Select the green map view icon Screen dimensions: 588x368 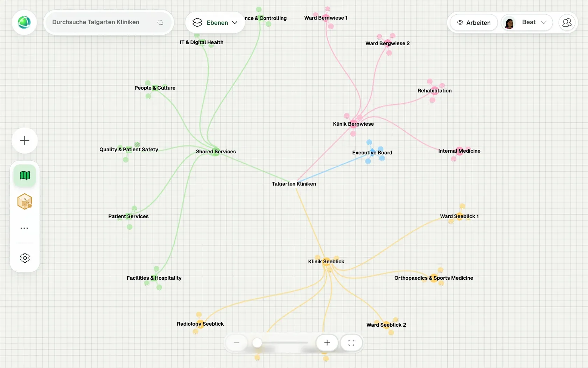(25, 175)
